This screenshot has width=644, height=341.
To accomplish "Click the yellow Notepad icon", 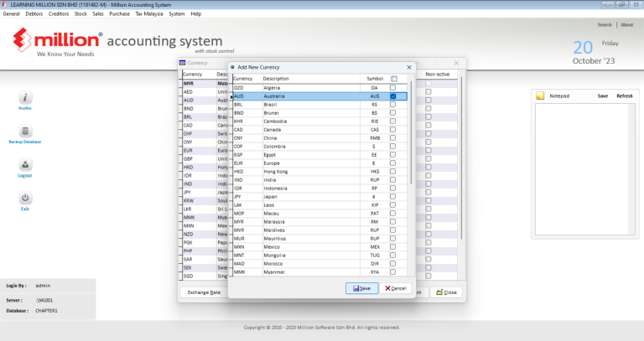I will coord(540,96).
